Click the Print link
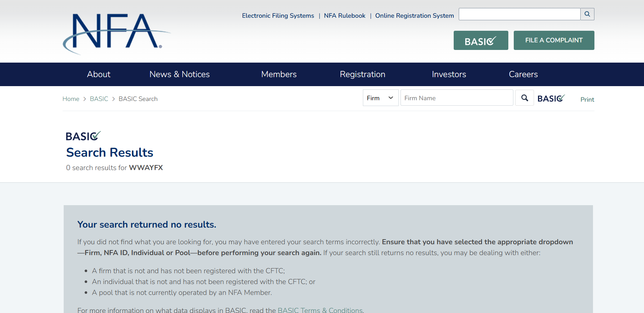 coord(587,100)
